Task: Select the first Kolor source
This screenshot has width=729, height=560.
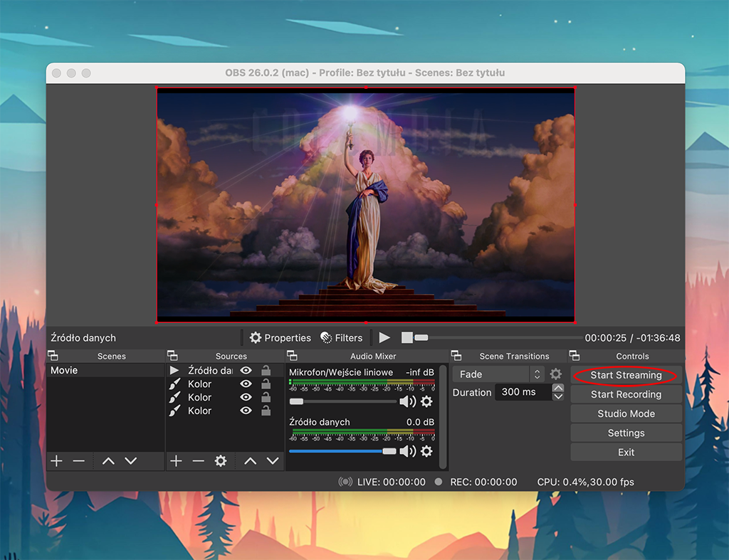Action: [x=224, y=384]
